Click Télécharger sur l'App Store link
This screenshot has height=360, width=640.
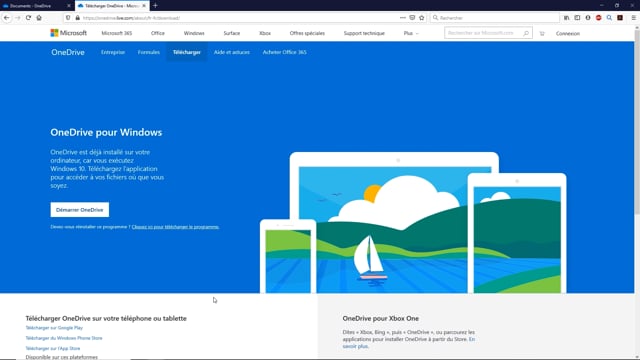tap(53, 348)
